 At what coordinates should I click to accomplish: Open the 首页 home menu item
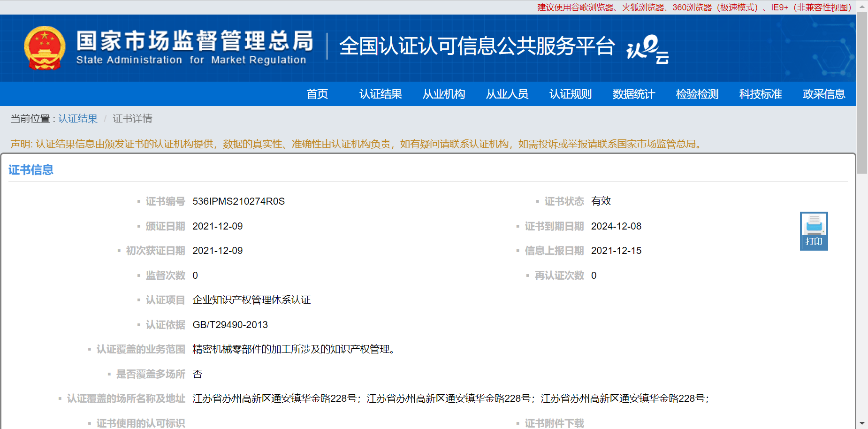317,94
